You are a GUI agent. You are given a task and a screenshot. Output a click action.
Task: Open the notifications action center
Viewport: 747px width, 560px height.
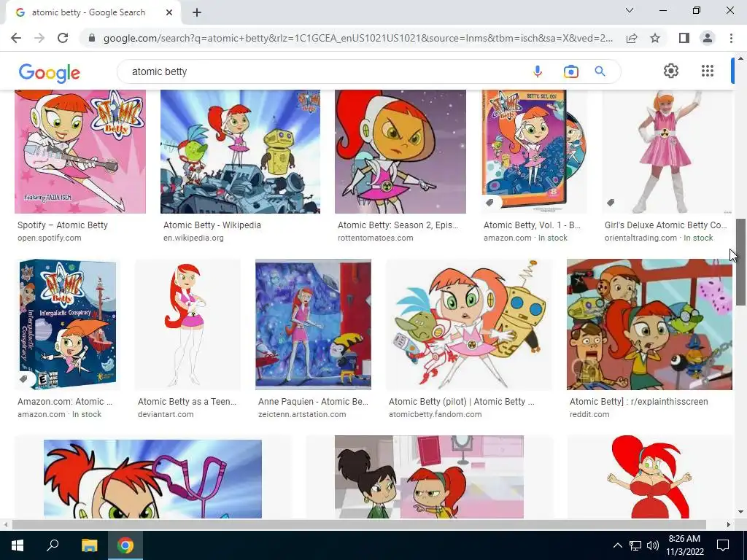tap(723, 545)
